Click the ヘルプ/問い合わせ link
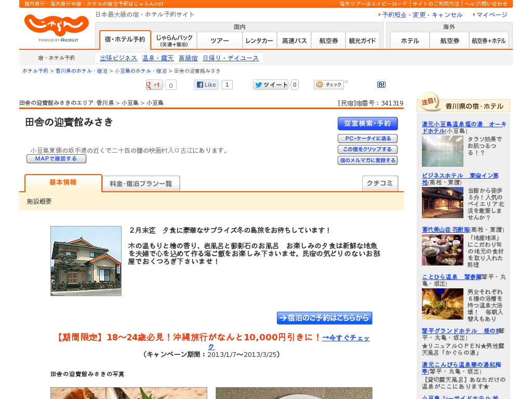Image resolution: width=532 pixels, height=399 pixels. click(x=486, y=4)
